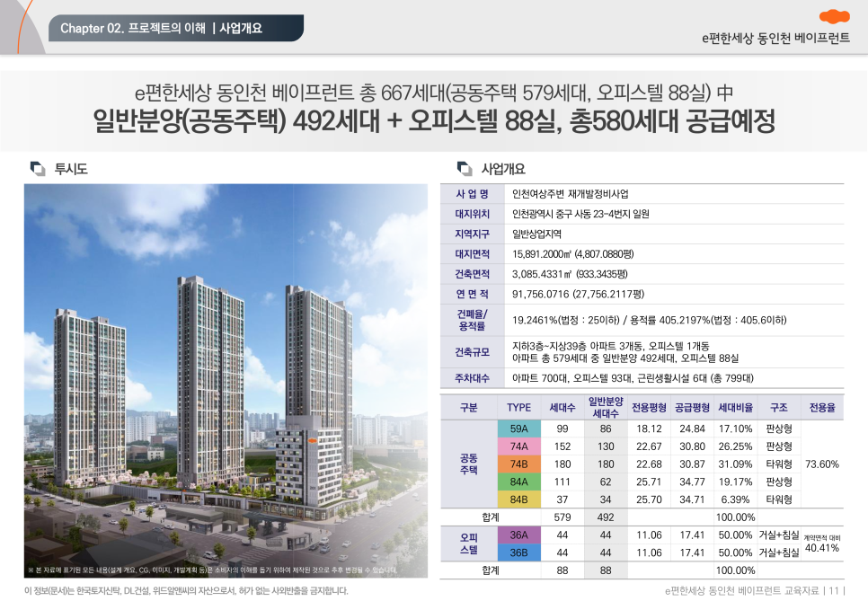Click the 대지위치 row label
Image resolution: width=868 pixels, height=601 pixels.
[473, 214]
